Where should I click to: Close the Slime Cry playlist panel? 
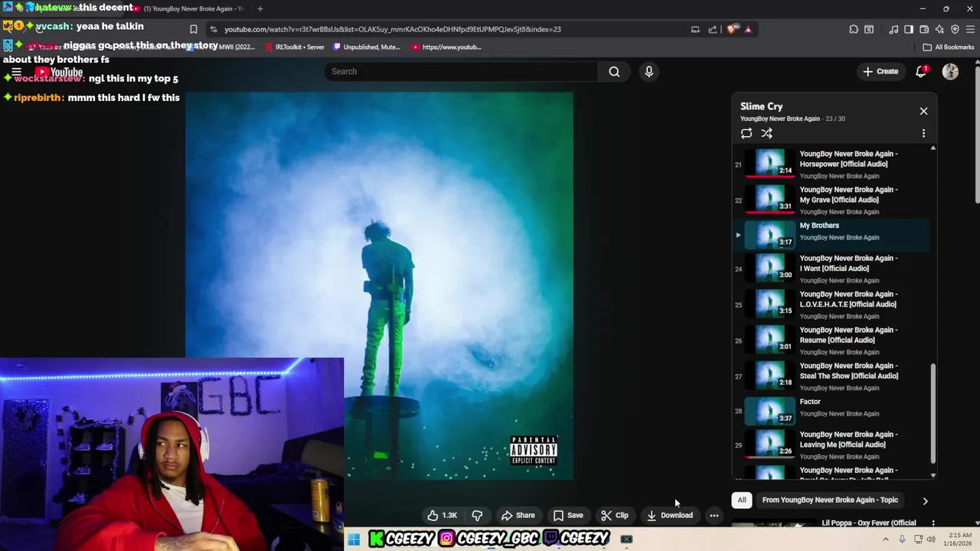(x=923, y=111)
